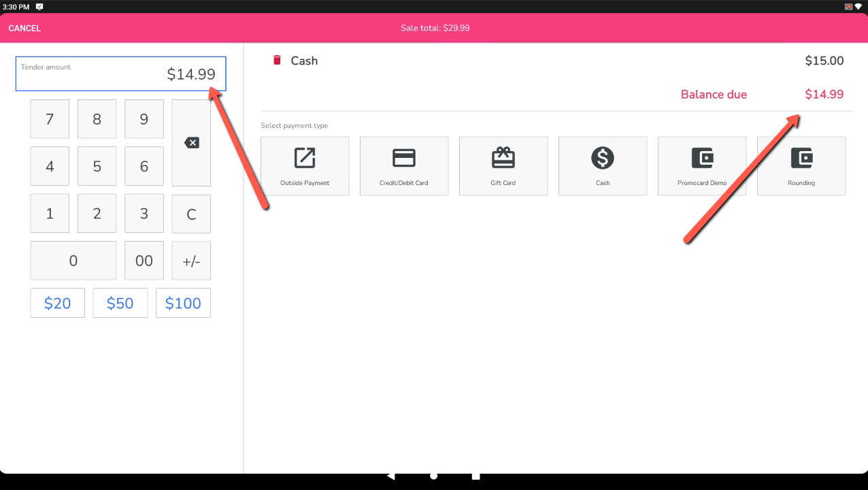Tap the $20 quick tender button
This screenshot has height=490, width=868.
click(58, 303)
